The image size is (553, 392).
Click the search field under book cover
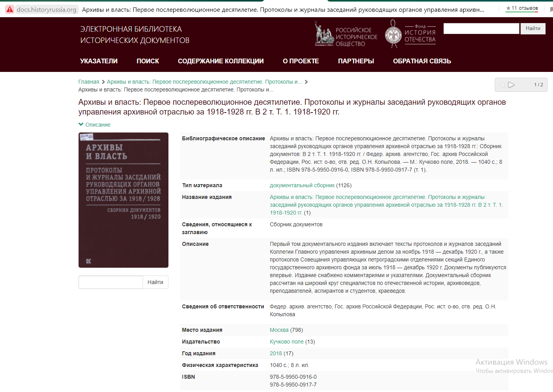(111, 282)
